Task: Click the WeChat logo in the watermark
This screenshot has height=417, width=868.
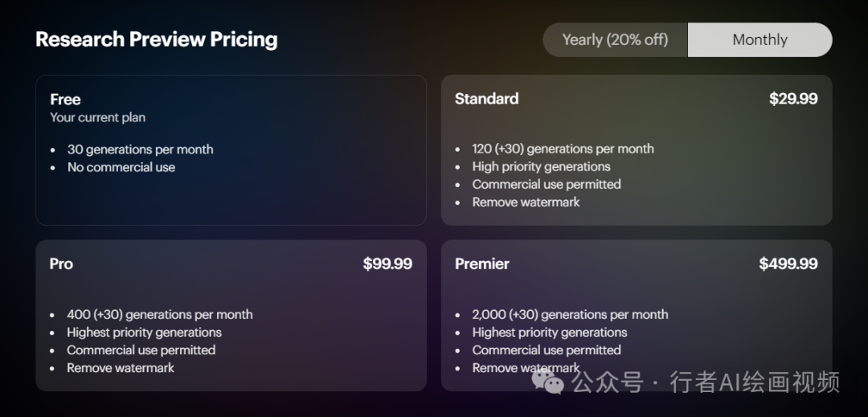Action: click(553, 382)
